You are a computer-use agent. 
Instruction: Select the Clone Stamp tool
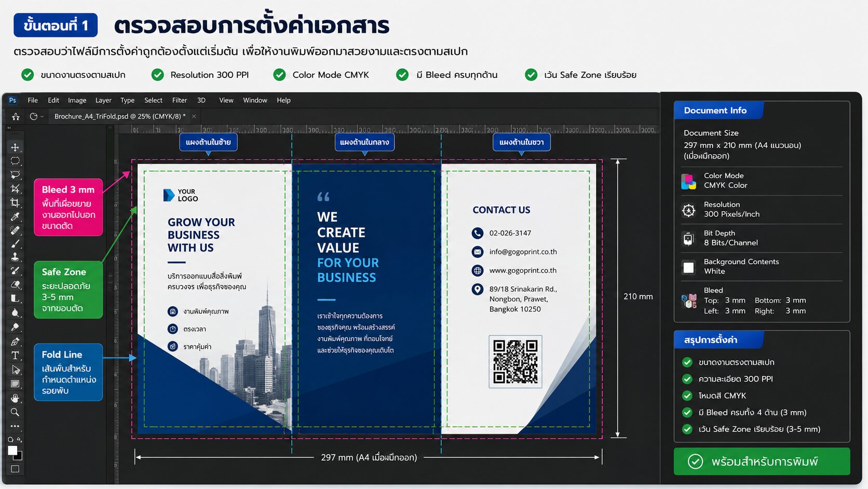click(15, 257)
